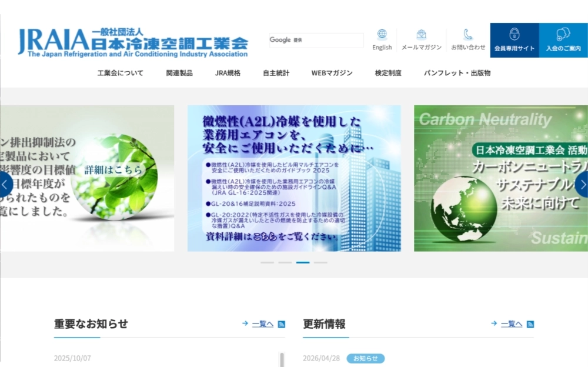This screenshot has width=588, height=367.
Task: Click the JRAIA logo
Action: 133,42
